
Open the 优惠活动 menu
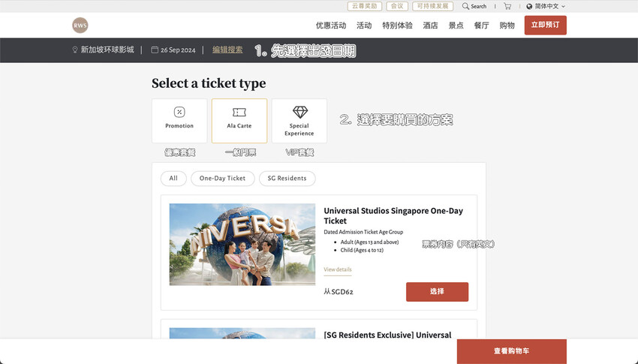pyautogui.click(x=331, y=26)
